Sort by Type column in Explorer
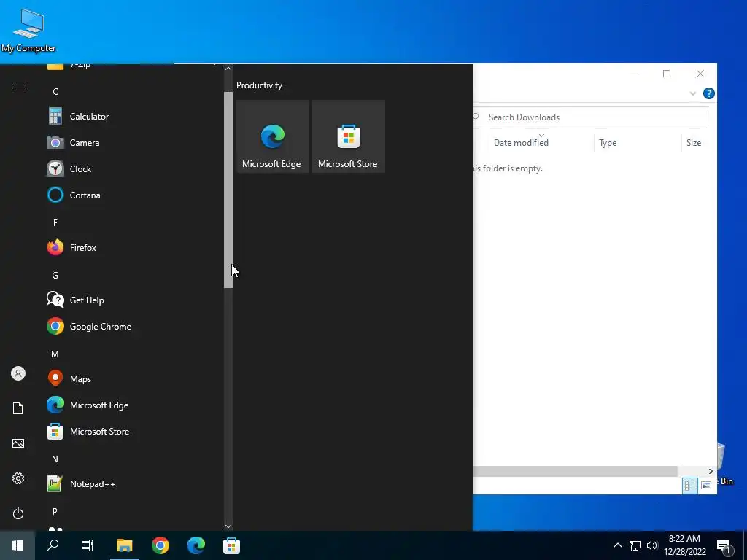This screenshot has height=560, width=747. tap(638, 142)
